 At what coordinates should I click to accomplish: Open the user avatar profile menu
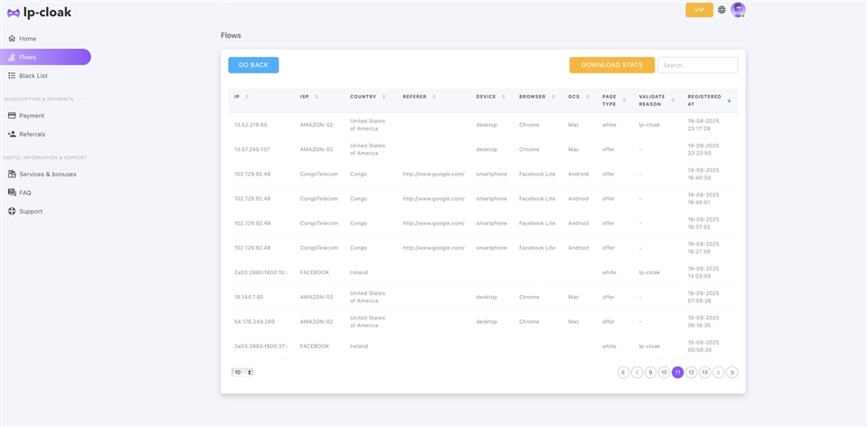point(738,10)
